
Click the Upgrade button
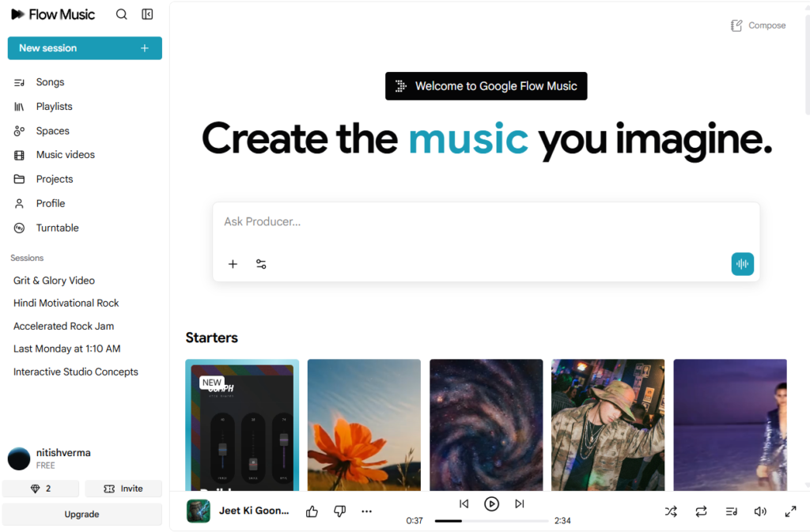tap(81, 515)
